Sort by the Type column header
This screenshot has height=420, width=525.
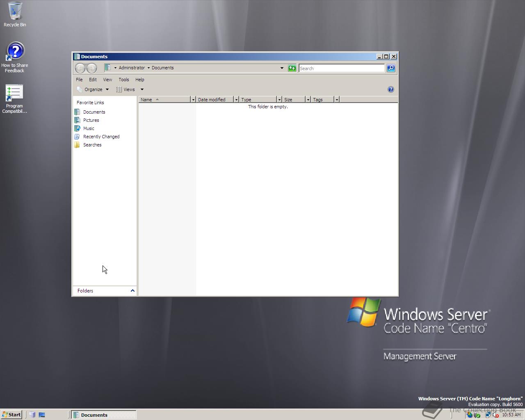click(258, 100)
